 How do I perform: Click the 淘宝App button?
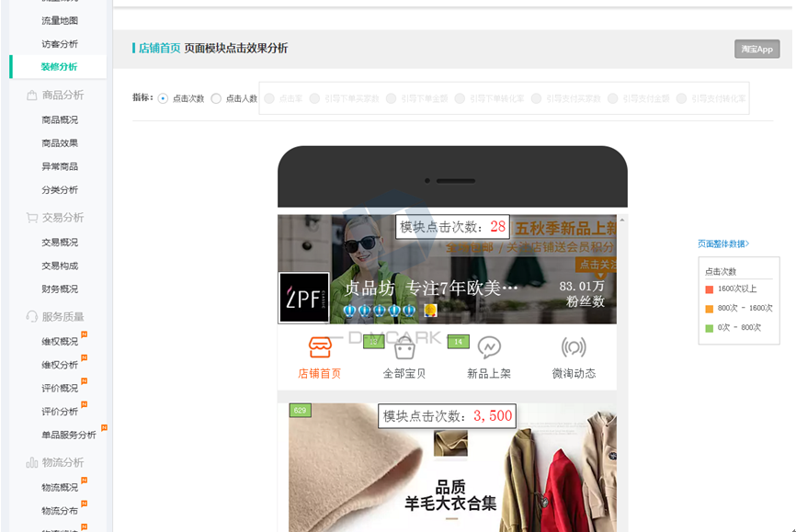click(x=756, y=50)
